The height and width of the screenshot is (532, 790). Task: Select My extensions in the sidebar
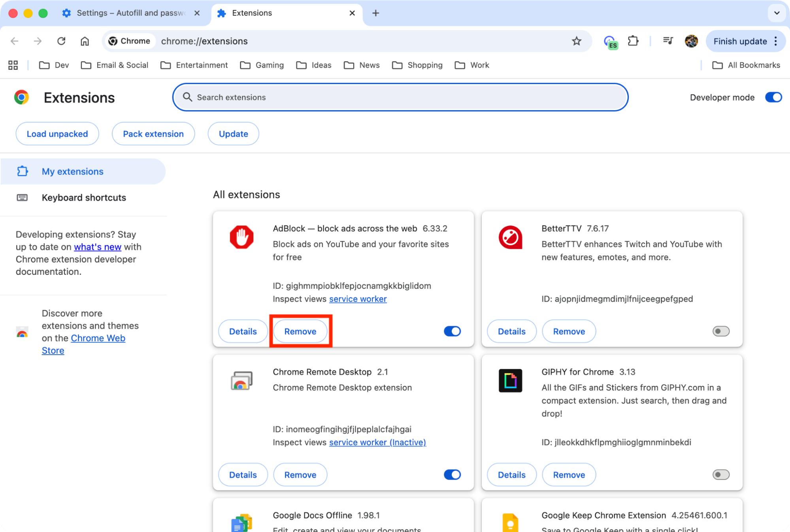click(x=72, y=171)
